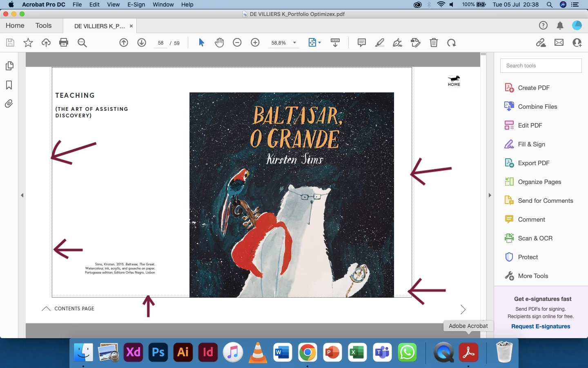Click the Search tools field

[541, 65]
